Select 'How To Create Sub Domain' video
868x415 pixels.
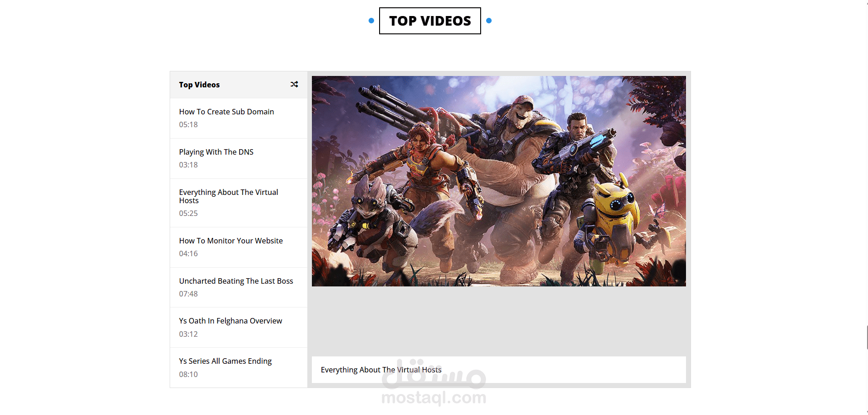pos(239,118)
